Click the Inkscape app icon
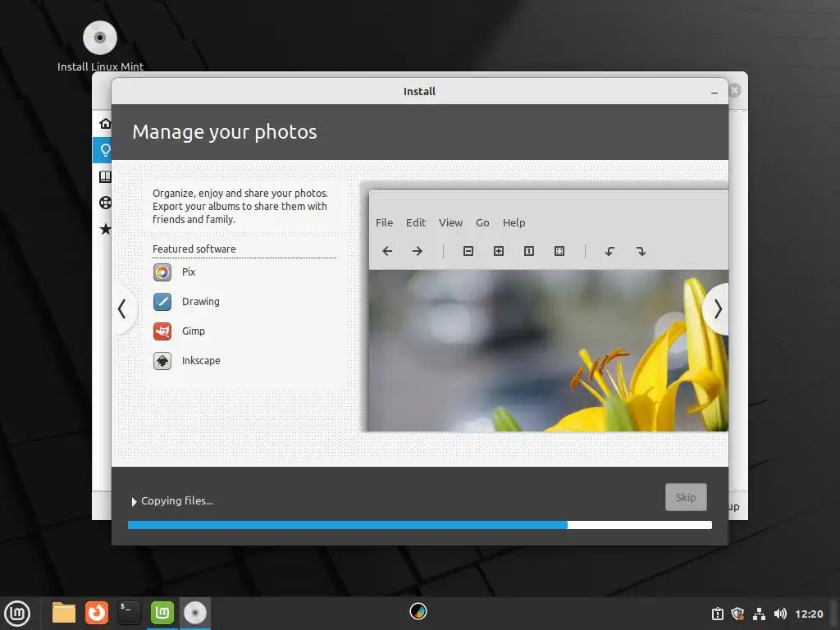The width and height of the screenshot is (840, 630). pos(162,361)
